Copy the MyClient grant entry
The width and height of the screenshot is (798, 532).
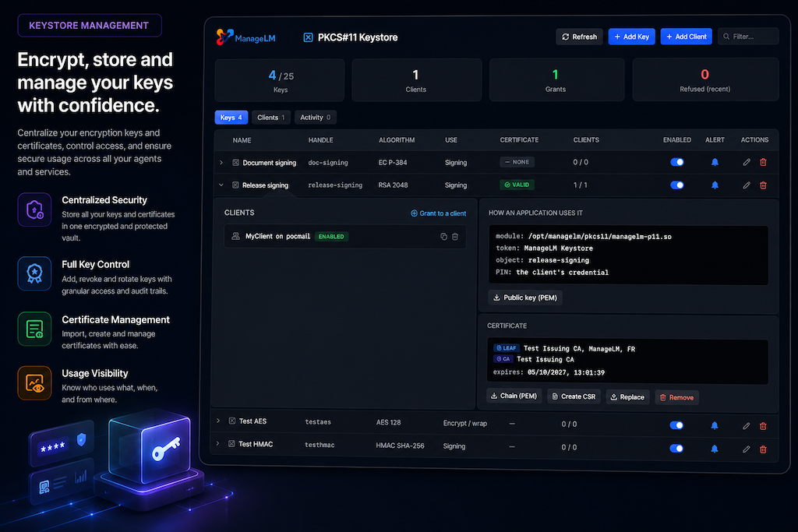coord(443,237)
